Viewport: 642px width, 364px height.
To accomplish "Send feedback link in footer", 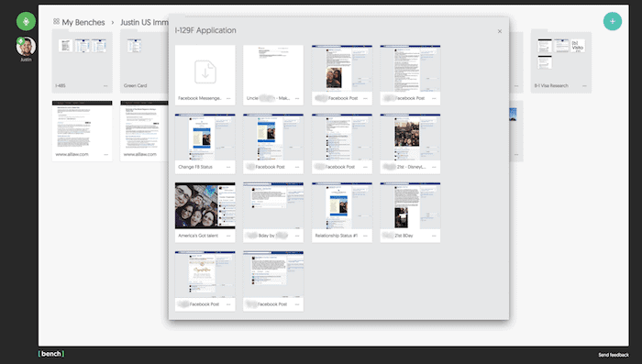I will coord(614,355).
